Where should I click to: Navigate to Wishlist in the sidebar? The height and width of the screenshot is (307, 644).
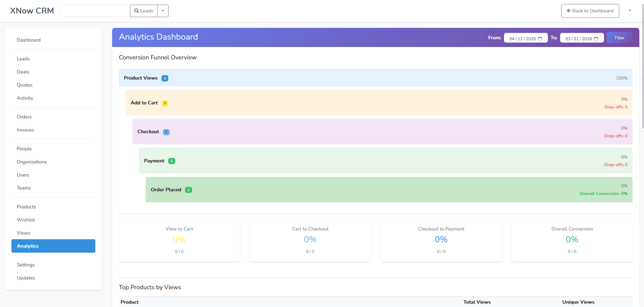pyautogui.click(x=26, y=220)
